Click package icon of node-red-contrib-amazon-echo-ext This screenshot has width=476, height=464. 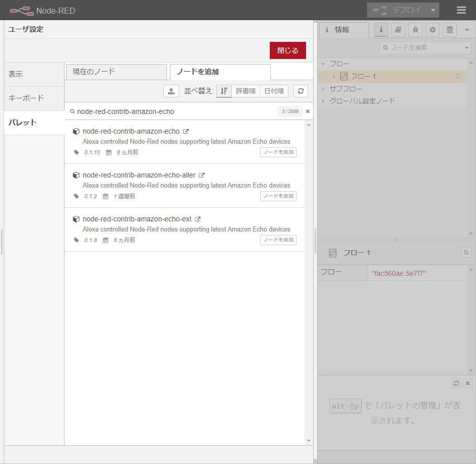click(x=76, y=219)
